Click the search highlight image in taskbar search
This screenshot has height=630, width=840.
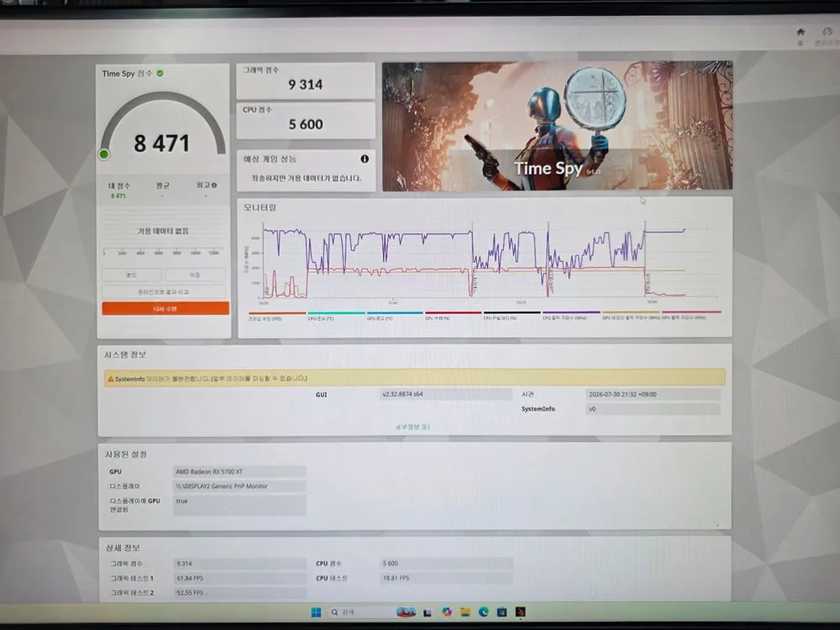(x=406, y=612)
